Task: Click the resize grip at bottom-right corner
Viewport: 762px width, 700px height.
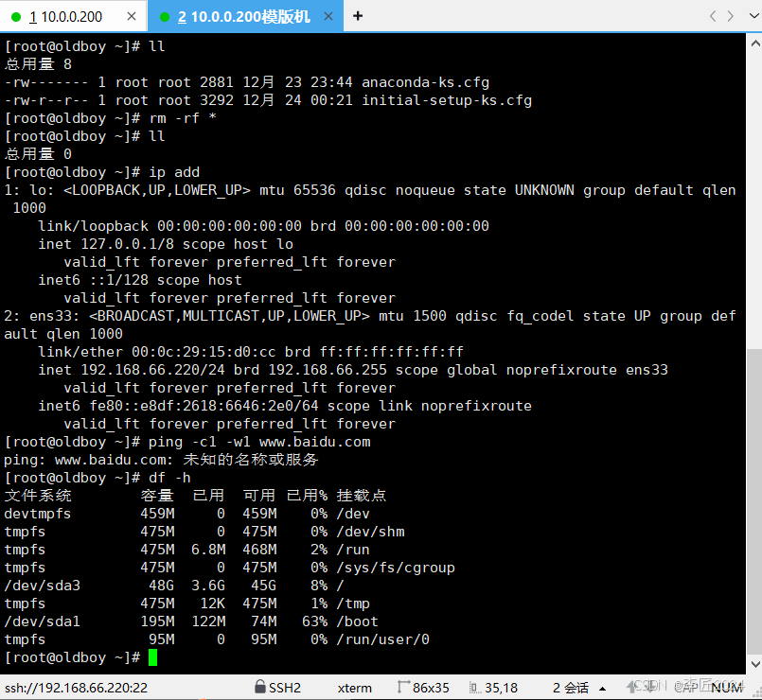Action: point(756,694)
